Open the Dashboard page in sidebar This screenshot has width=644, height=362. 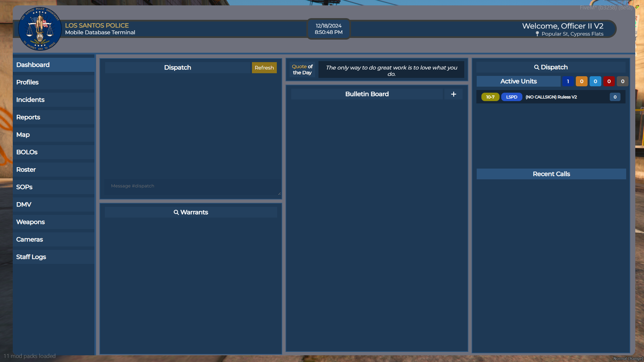tap(54, 65)
